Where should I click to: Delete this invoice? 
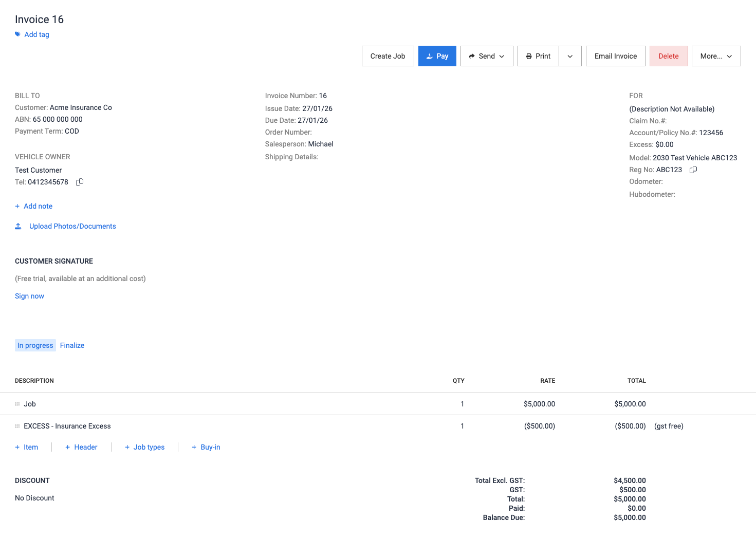pyautogui.click(x=668, y=56)
